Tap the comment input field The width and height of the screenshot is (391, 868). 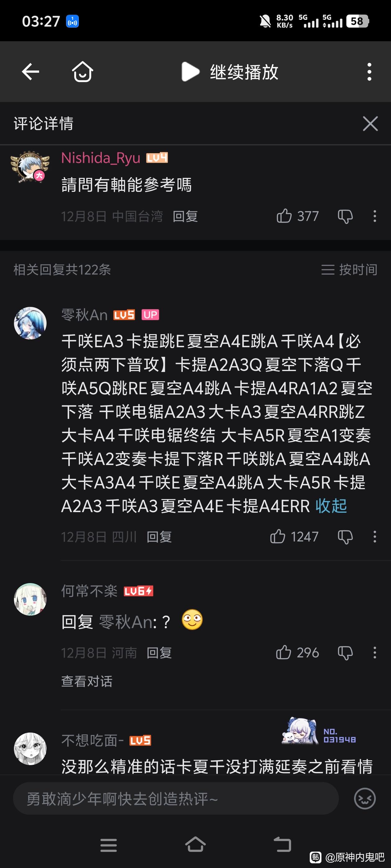[176, 799]
